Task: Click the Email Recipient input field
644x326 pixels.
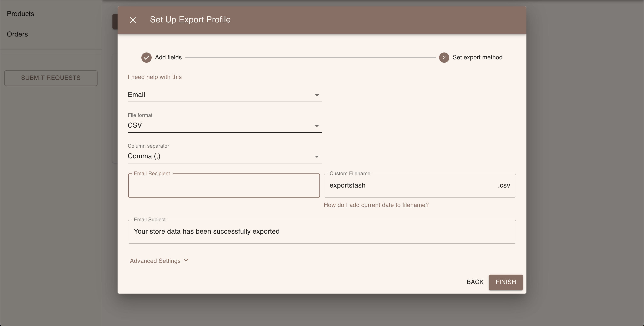Action: coord(224,186)
